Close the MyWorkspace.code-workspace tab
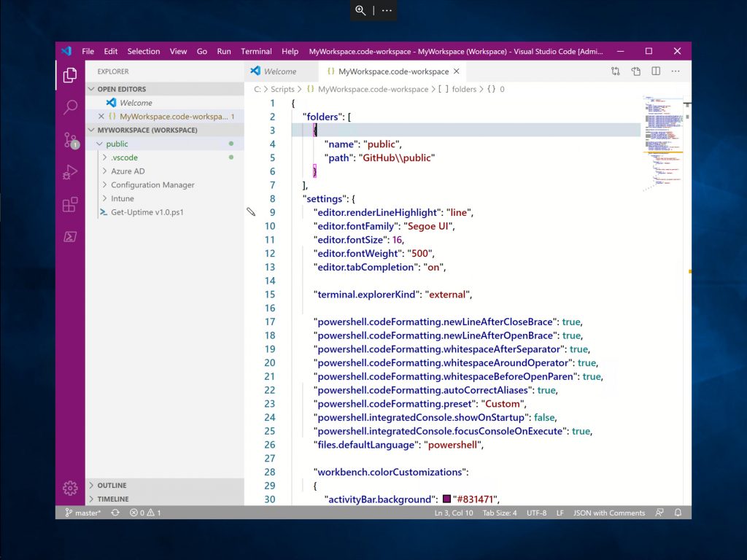The height and width of the screenshot is (560, 747). point(457,71)
